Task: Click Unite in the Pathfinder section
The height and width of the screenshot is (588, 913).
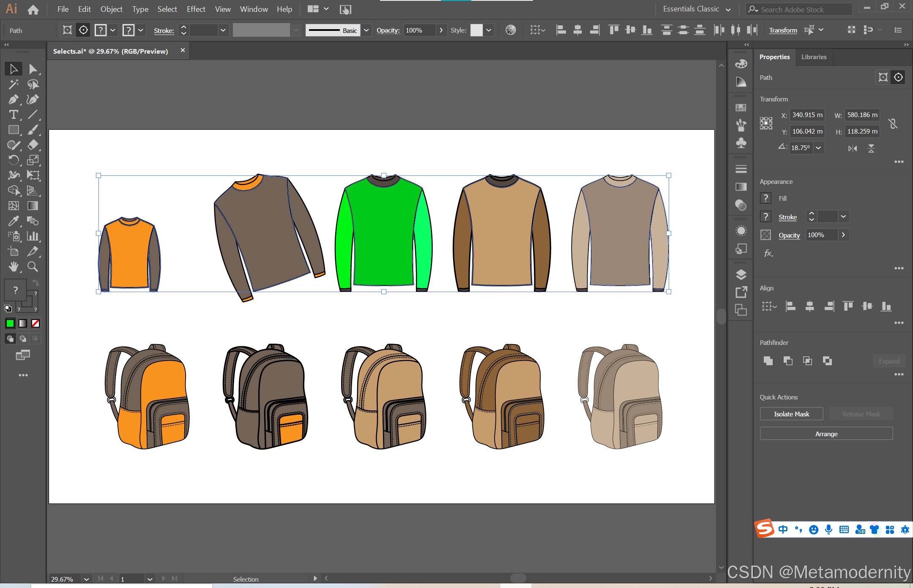Action: tap(768, 361)
